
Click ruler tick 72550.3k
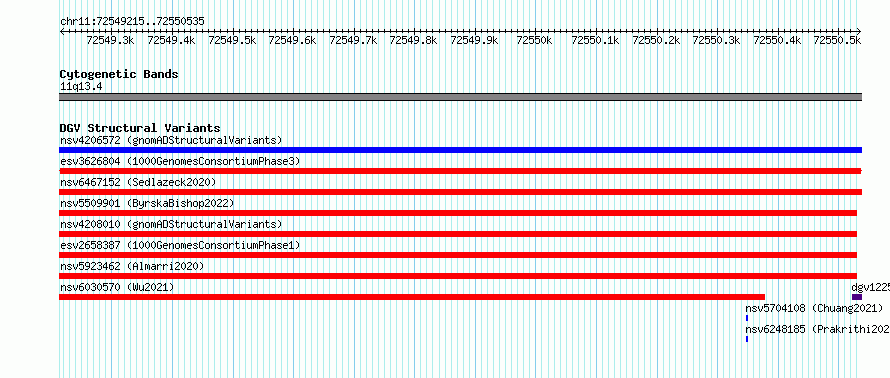pos(717,40)
